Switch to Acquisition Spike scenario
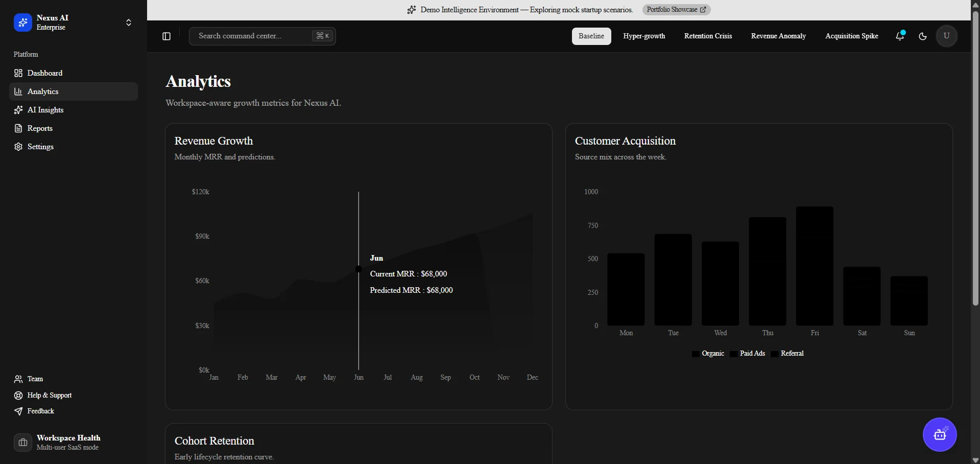The width and height of the screenshot is (980, 464). (x=852, y=36)
